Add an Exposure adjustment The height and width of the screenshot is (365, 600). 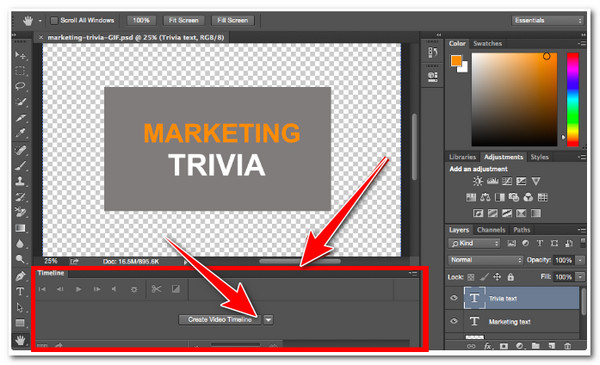[521, 181]
